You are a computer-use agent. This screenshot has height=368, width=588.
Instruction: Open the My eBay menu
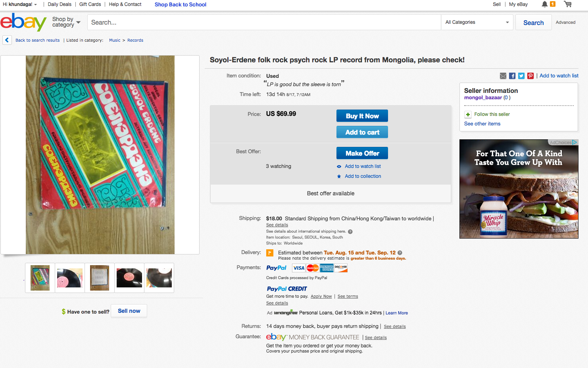(518, 4)
